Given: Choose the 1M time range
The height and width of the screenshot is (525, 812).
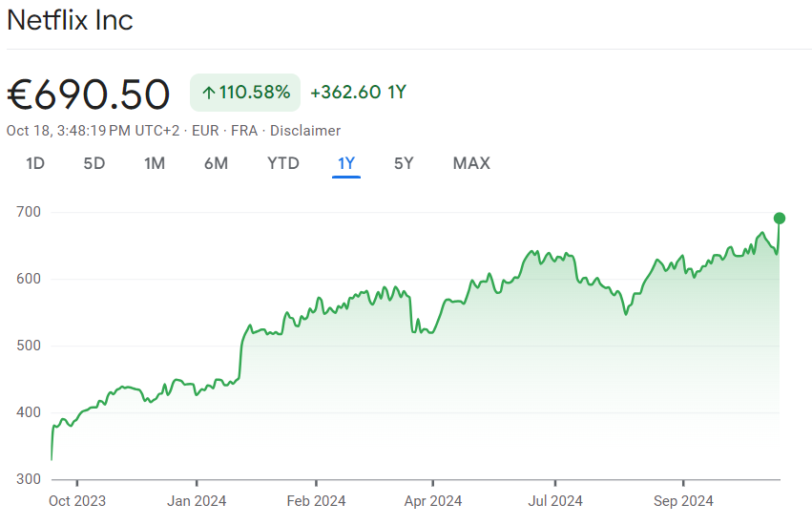Looking at the screenshot, I should (155, 163).
